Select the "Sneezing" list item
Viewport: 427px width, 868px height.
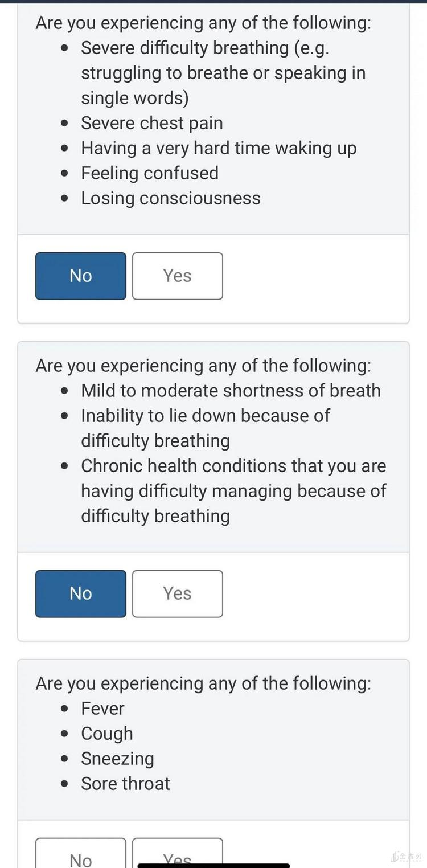click(117, 759)
